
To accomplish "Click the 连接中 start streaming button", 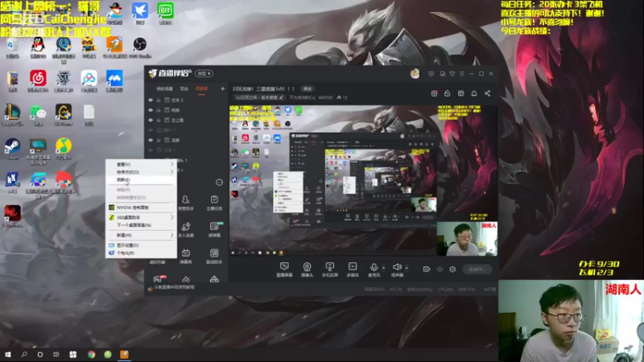I will tap(477, 269).
